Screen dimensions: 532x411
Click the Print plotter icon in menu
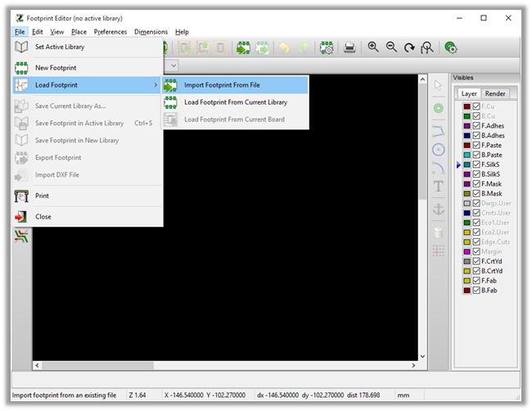[21, 196]
